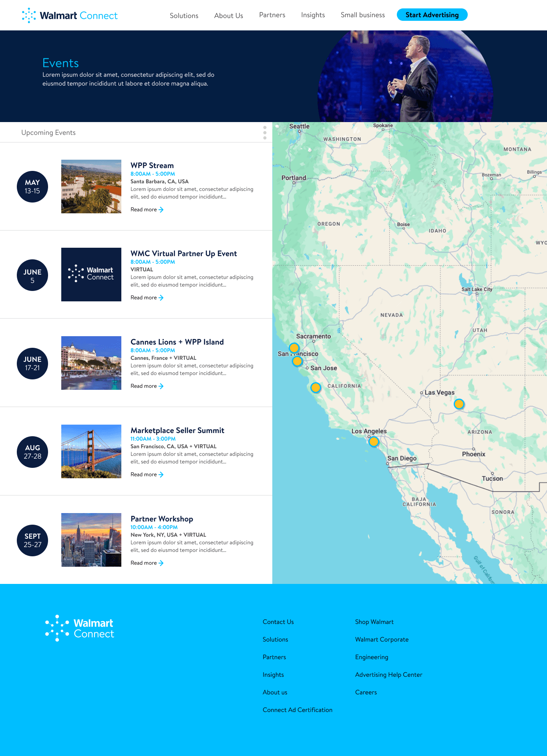Click Partners in the footer
The height and width of the screenshot is (756, 547).
coord(274,657)
